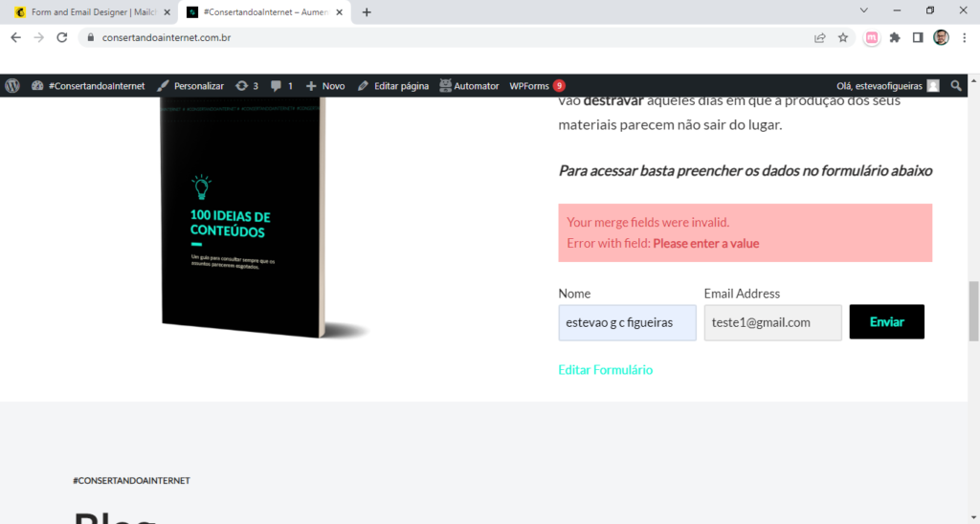The width and height of the screenshot is (980, 524).
Task: Open the Chrome profile avatar
Action: point(941,37)
